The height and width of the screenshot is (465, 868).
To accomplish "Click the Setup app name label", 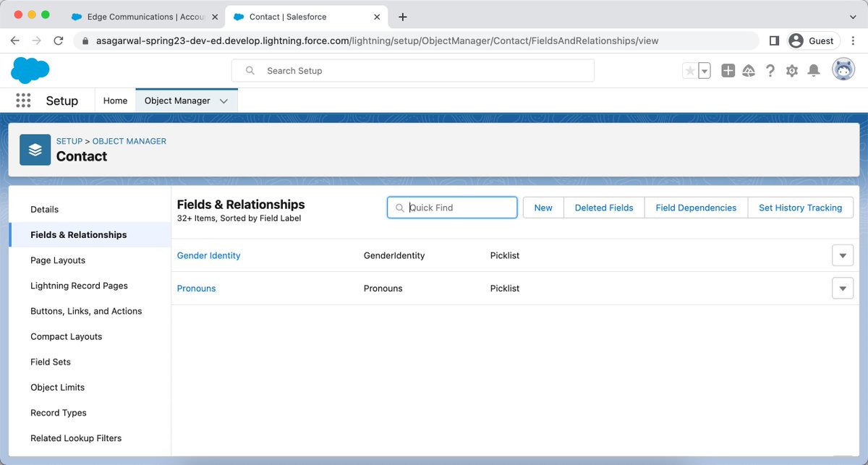I will pos(61,101).
